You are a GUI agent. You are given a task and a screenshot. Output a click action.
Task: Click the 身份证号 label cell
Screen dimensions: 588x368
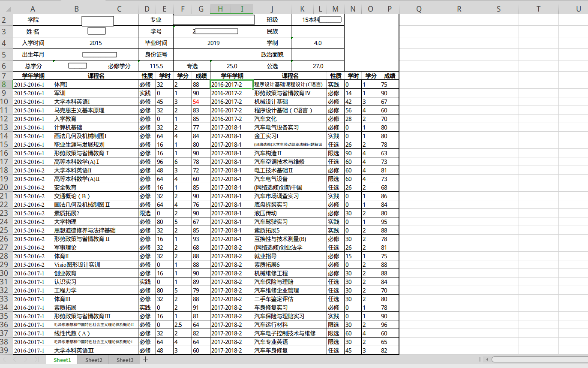[156, 54]
